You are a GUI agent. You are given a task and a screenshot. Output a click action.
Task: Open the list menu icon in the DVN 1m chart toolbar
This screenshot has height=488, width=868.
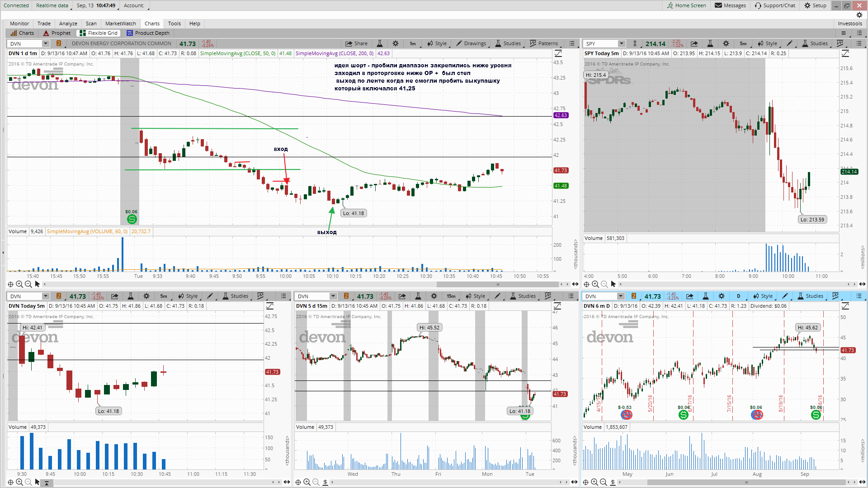pos(572,43)
